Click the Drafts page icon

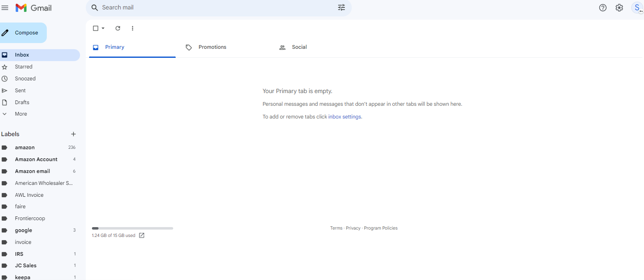point(5,102)
